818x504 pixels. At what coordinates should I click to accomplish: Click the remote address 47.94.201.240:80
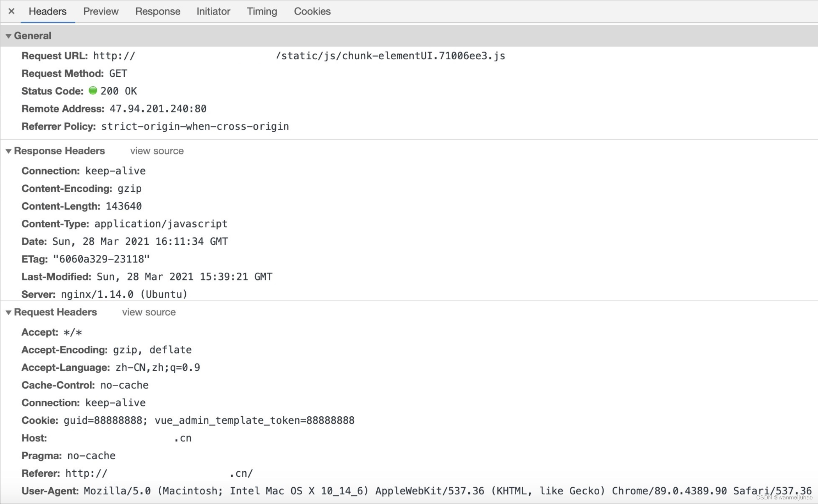click(158, 109)
